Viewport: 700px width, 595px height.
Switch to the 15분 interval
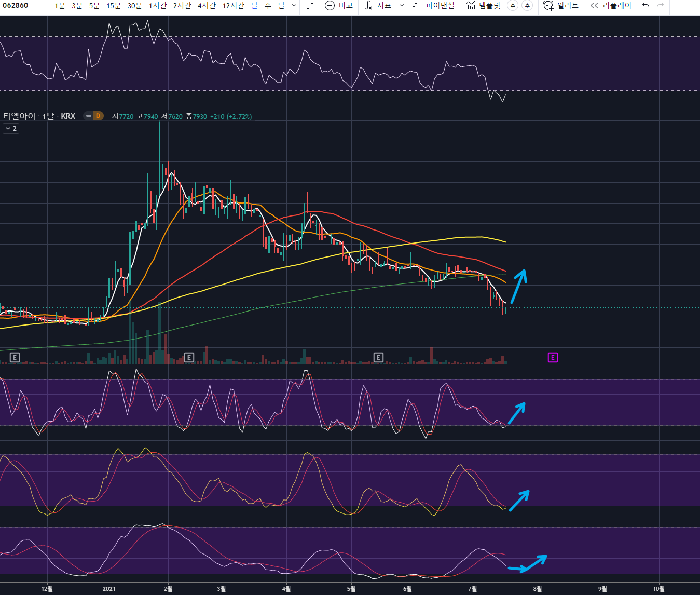point(113,6)
